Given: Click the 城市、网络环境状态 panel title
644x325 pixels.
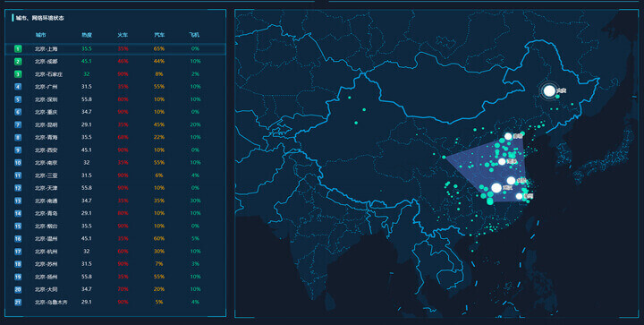Looking at the screenshot, I should 40,18.
